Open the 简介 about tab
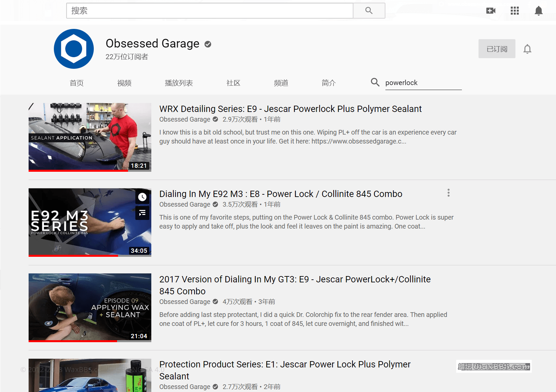Viewport: 556px width, 392px height. (x=329, y=83)
